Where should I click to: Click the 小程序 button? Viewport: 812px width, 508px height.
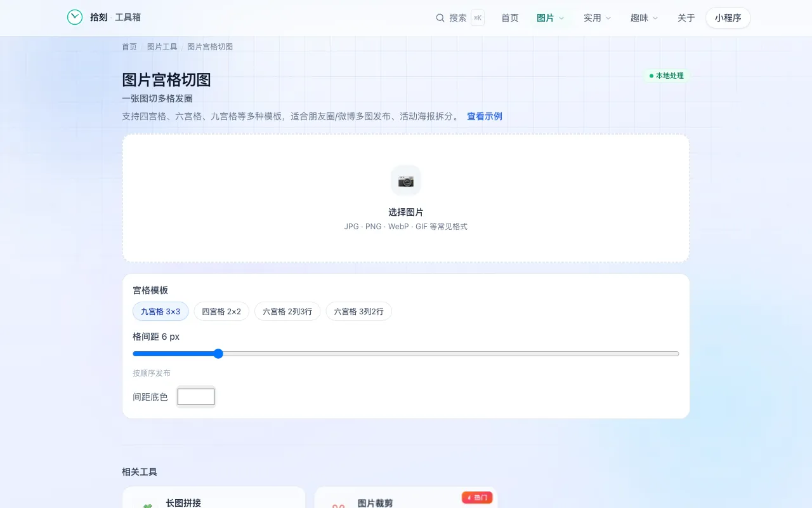[728, 18]
